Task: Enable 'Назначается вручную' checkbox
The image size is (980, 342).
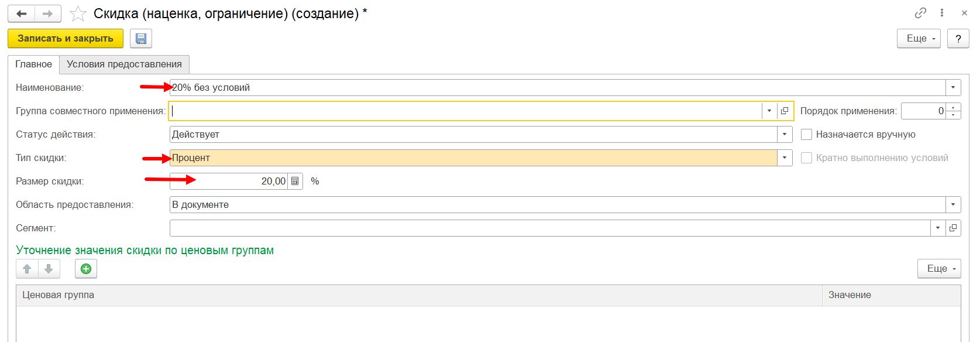Action: coord(806,135)
